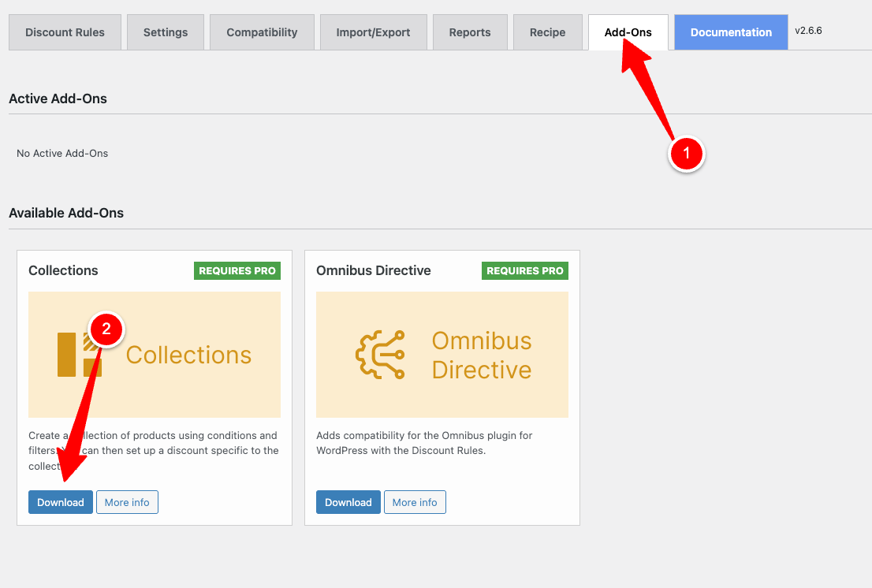Click the Omnibus Directive banner text
This screenshot has height=588, width=872.
pos(482,355)
